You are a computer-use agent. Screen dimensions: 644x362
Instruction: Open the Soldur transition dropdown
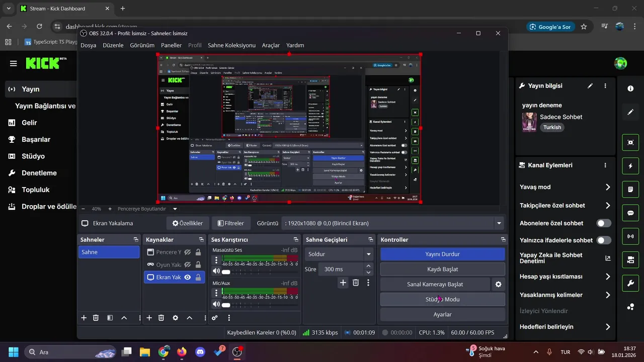click(x=339, y=254)
